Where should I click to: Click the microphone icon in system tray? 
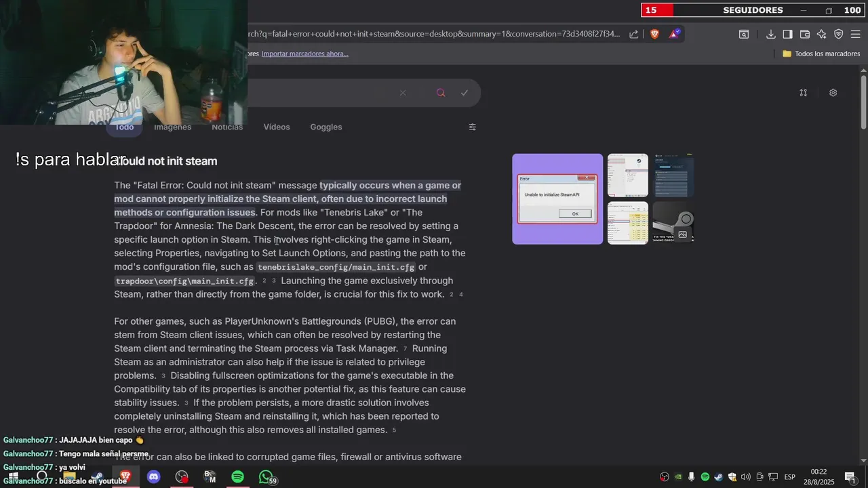click(x=692, y=477)
